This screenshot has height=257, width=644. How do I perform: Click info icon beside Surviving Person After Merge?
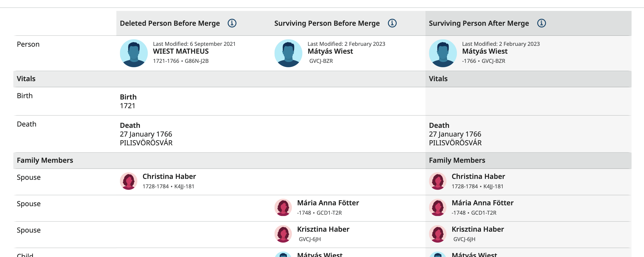(x=541, y=23)
